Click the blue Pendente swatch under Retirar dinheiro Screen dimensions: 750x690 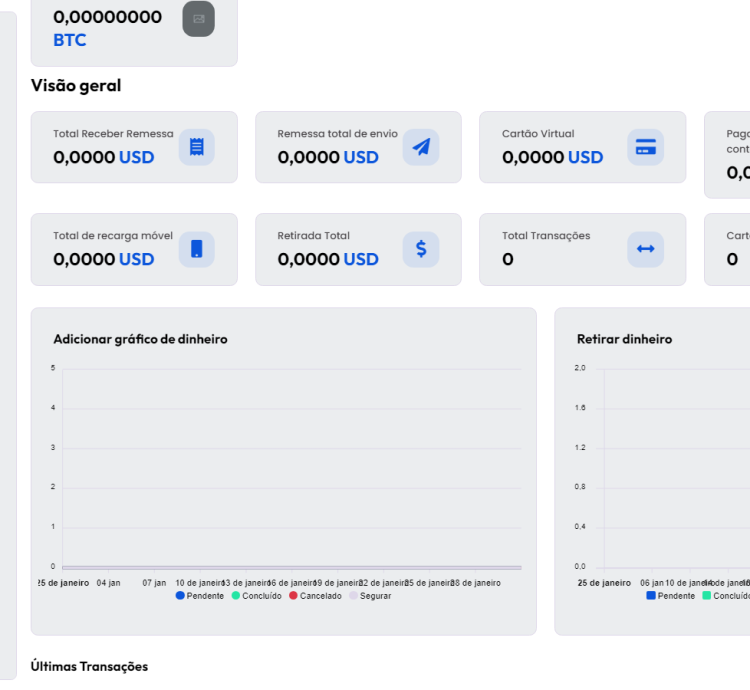pos(651,596)
